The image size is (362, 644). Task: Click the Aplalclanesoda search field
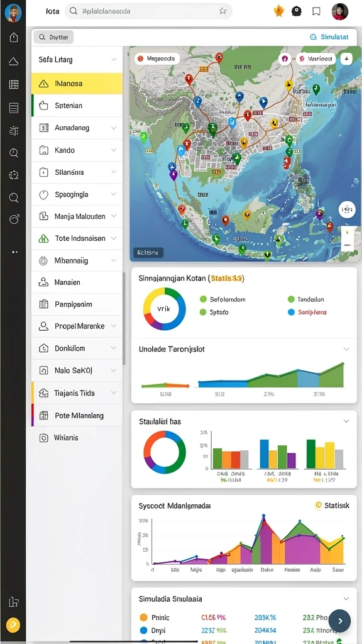pos(148,11)
